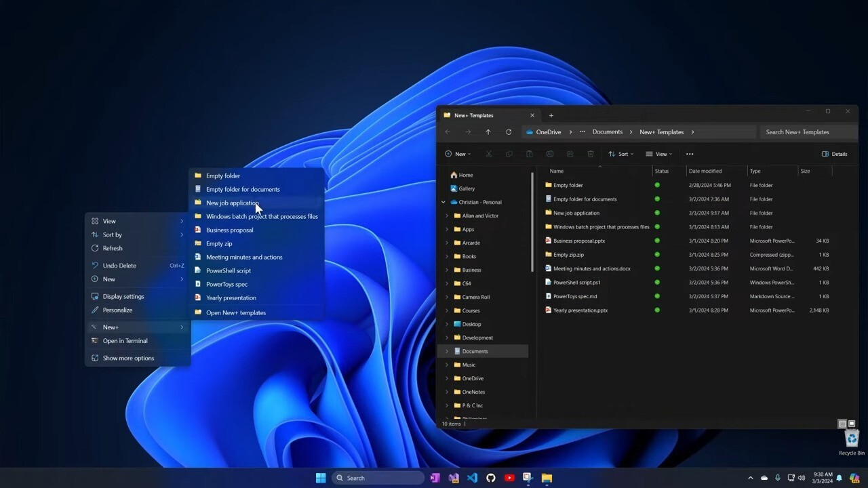Click the Name column header
Screen dimensions: 868x488
[x=599, y=171]
